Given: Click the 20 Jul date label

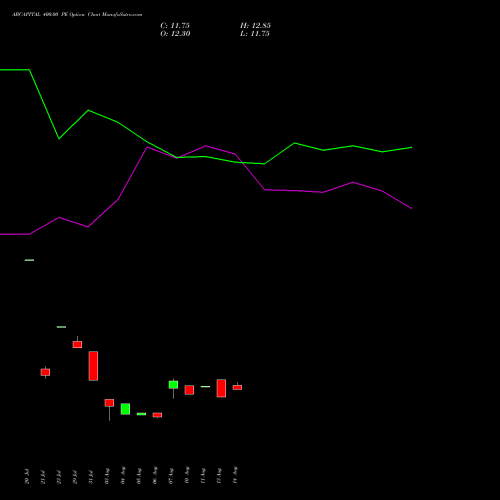Looking at the screenshot, I should tap(27, 477).
